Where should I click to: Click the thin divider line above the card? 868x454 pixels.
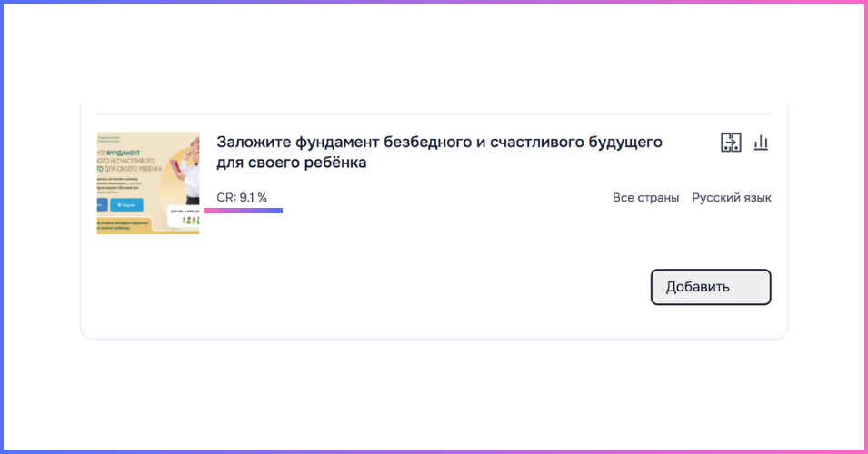434,113
